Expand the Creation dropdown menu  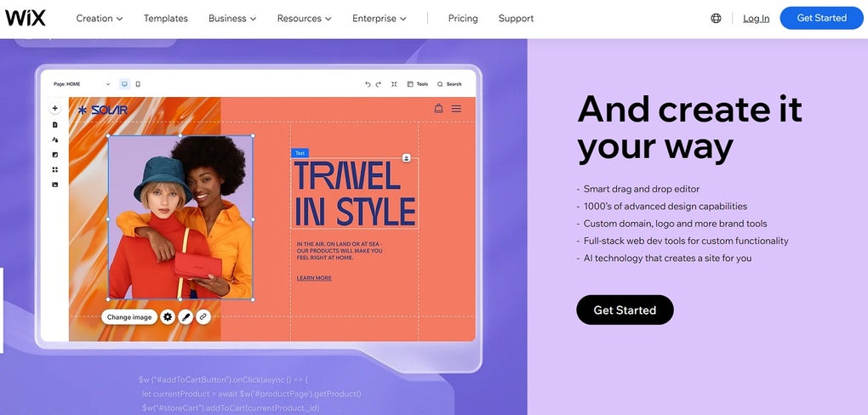click(99, 18)
